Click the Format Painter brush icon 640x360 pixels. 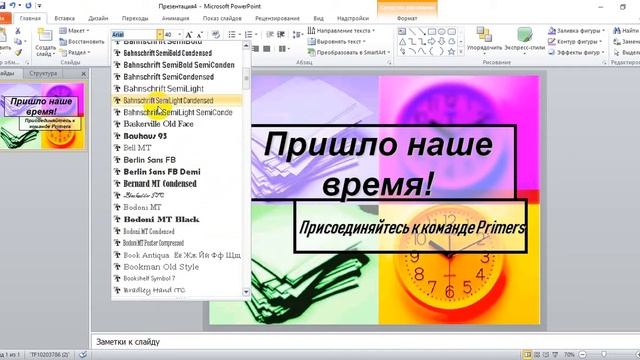(x=18, y=52)
